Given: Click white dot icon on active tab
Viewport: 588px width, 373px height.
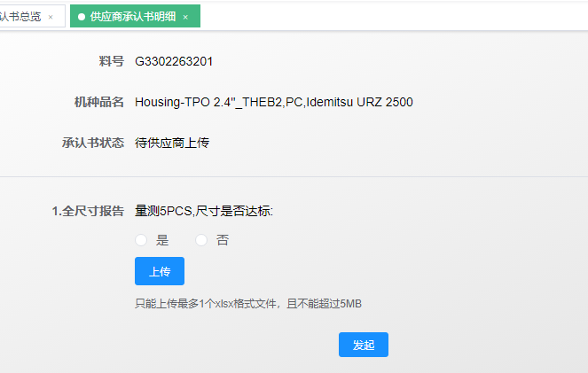Looking at the screenshot, I should pos(82,17).
